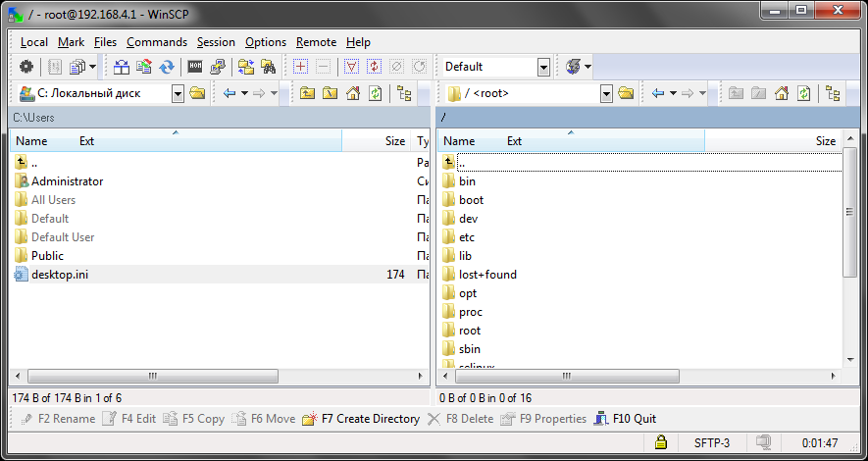Toggle the remote directory tree view
The image size is (868, 461).
[x=833, y=93]
